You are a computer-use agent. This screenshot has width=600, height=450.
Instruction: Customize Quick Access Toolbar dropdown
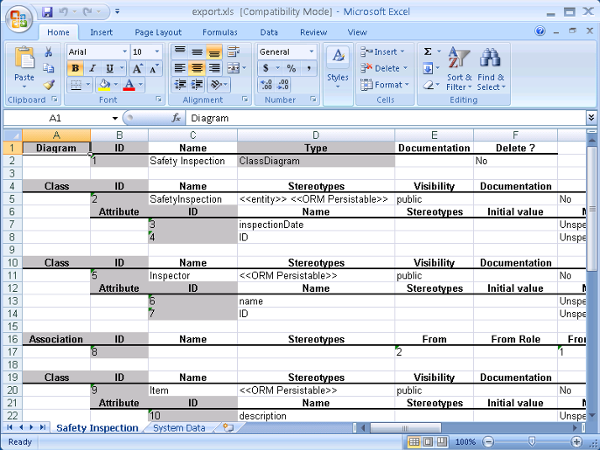tap(117, 12)
